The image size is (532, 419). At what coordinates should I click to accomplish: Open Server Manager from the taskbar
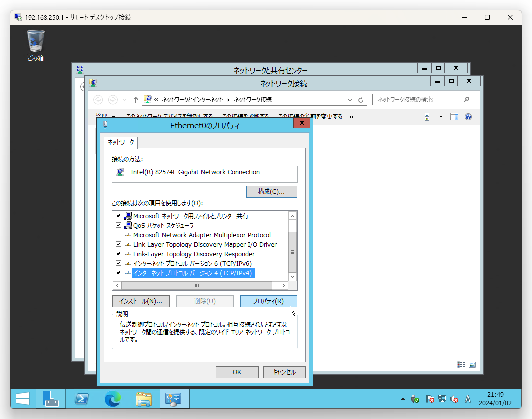pyautogui.click(x=50, y=399)
